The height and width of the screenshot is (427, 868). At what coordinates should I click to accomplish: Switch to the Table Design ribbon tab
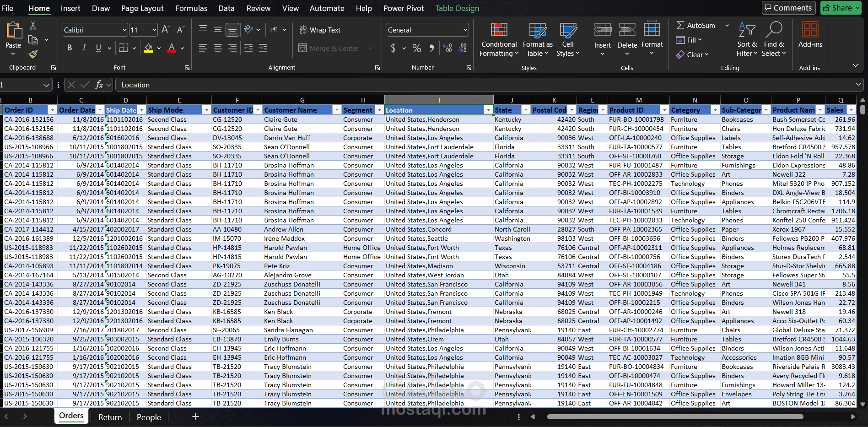[x=457, y=8]
